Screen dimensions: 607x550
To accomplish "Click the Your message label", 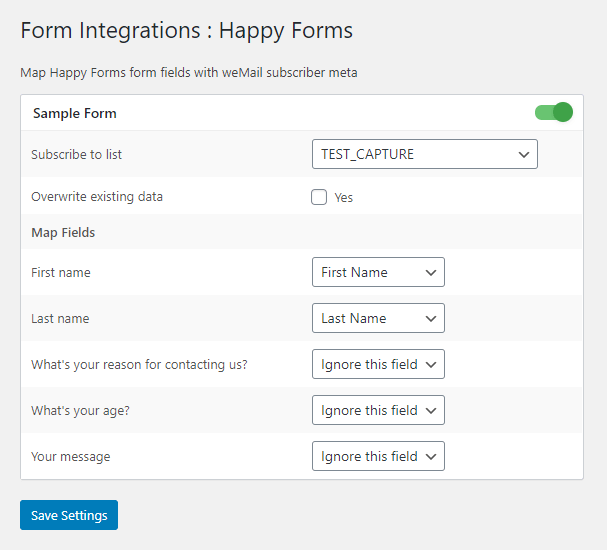I will click(71, 457).
